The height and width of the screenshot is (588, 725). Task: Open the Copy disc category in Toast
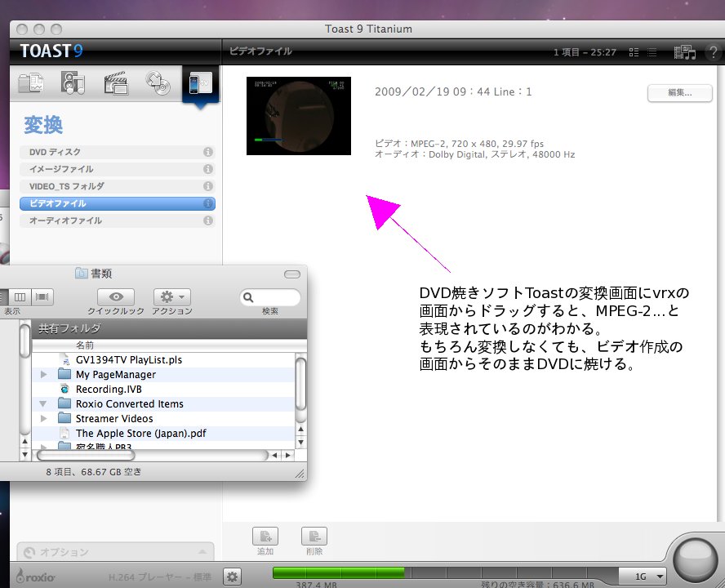tap(158, 83)
